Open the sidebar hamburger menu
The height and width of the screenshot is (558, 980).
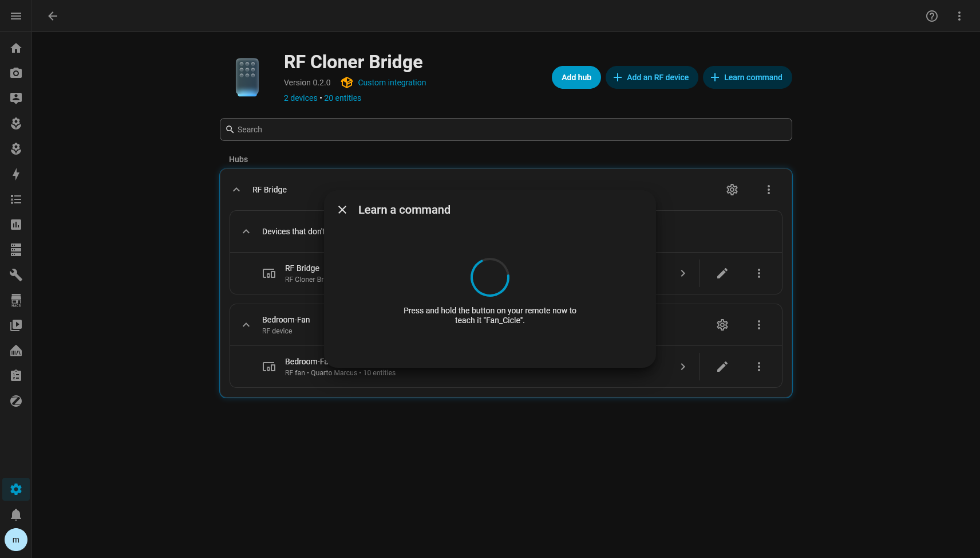pyautogui.click(x=16, y=16)
